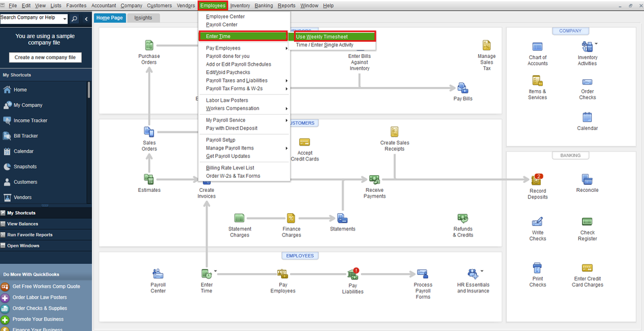This screenshot has height=331, width=644.
Task: Open the Company Calendar icon
Action: 587,117
